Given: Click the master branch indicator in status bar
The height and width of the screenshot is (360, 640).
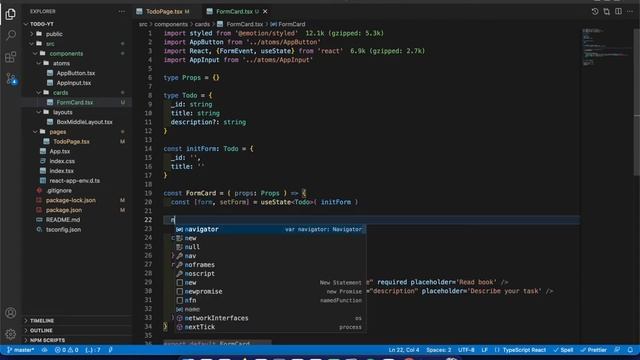Looking at the screenshot, I should click(20, 350).
